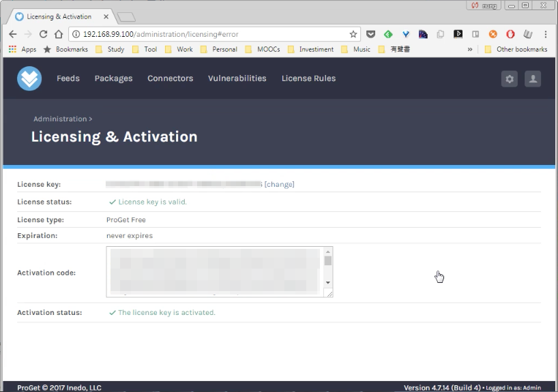
Task: Click the orange circle extension icon
Action: point(493,34)
